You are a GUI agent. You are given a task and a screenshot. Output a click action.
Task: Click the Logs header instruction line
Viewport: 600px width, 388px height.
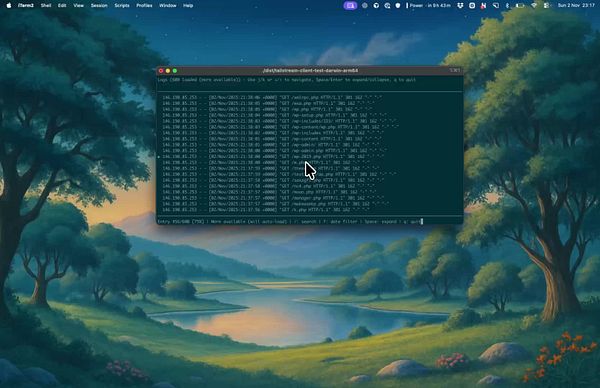click(x=287, y=80)
